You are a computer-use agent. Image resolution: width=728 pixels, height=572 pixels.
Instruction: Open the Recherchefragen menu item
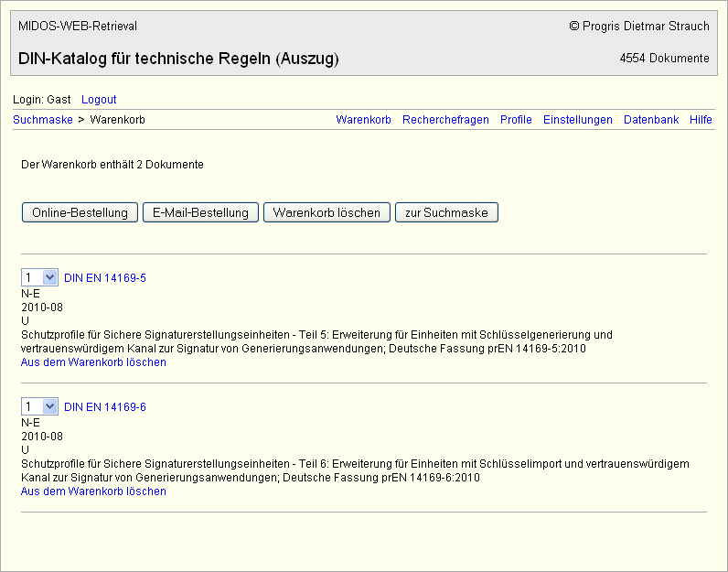tap(445, 120)
